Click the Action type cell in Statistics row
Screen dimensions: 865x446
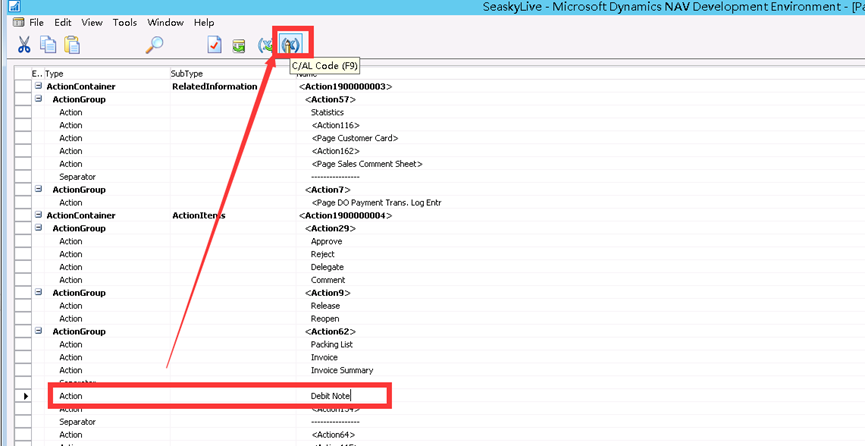point(71,112)
